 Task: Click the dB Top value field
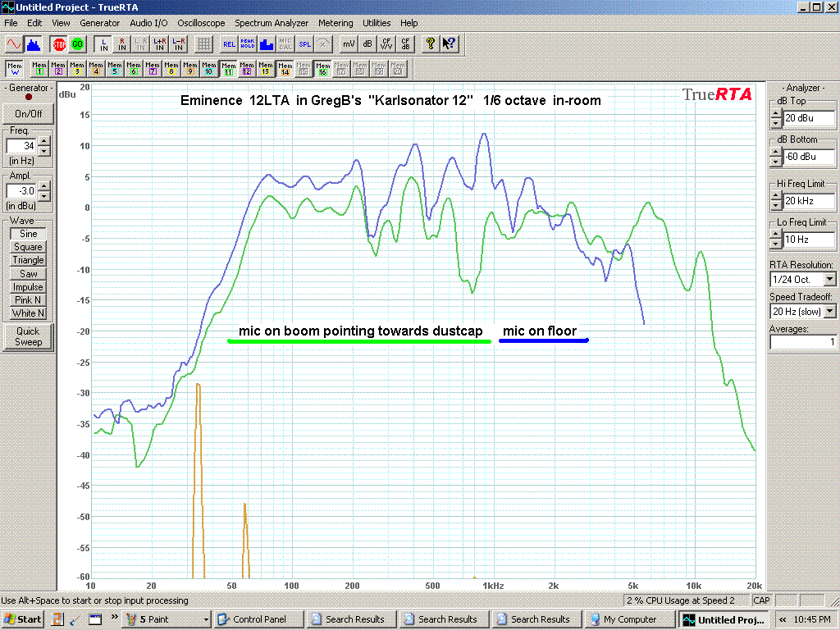[809, 118]
